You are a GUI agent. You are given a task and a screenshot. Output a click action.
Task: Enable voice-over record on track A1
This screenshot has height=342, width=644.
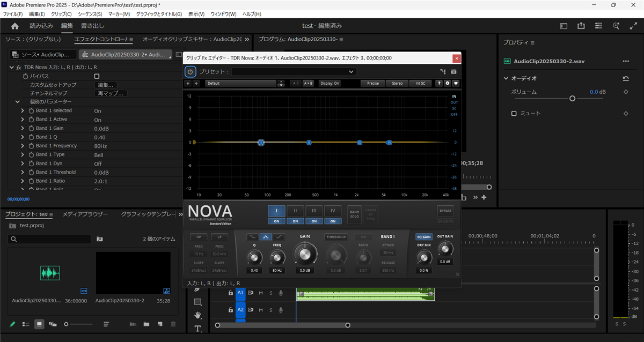tap(281, 293)
